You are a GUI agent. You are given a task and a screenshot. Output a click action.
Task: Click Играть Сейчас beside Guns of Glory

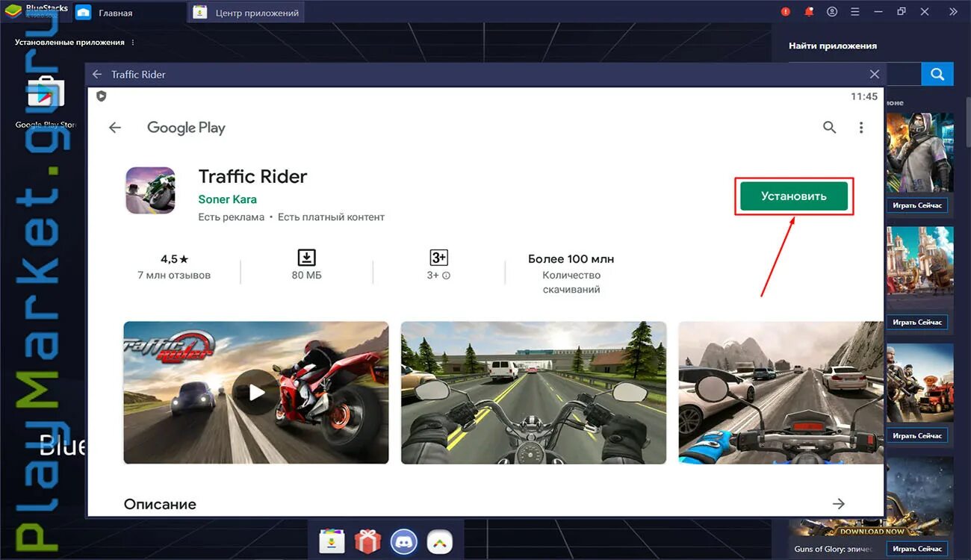[917, 549]
